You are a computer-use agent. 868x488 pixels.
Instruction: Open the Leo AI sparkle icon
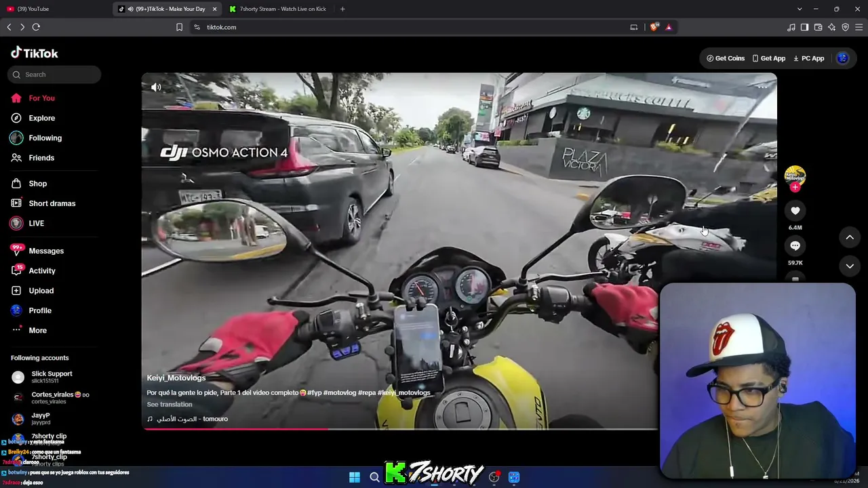point(831,27)
